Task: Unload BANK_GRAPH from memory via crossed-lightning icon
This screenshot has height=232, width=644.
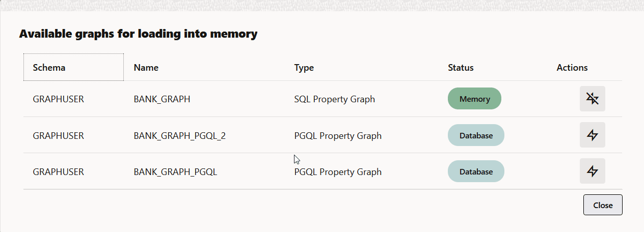Action: pyautogui.click(x=592, y=99)
